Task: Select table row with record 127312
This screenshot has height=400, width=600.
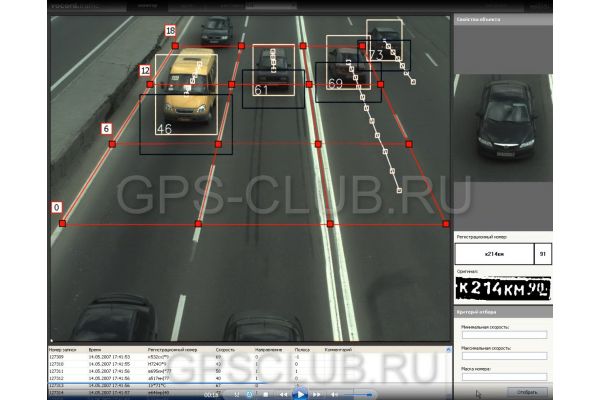Action: [x=249, y=379]
